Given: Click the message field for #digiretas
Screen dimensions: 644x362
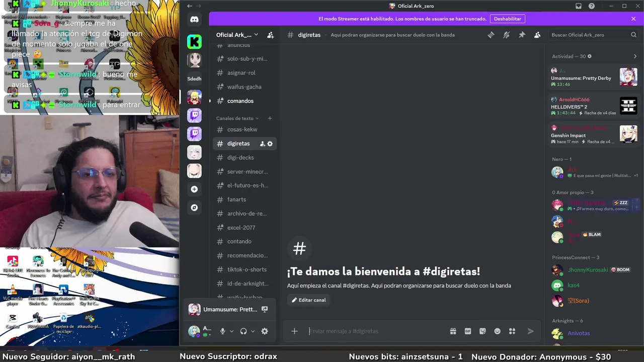Looking at the screenshot, I should 377,331.
